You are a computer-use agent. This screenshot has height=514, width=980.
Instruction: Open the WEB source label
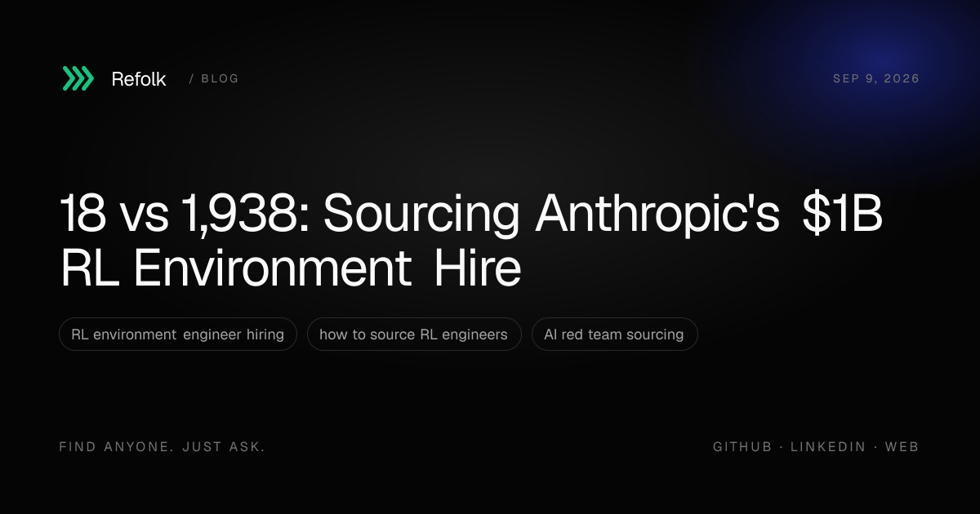pos(902,447)
